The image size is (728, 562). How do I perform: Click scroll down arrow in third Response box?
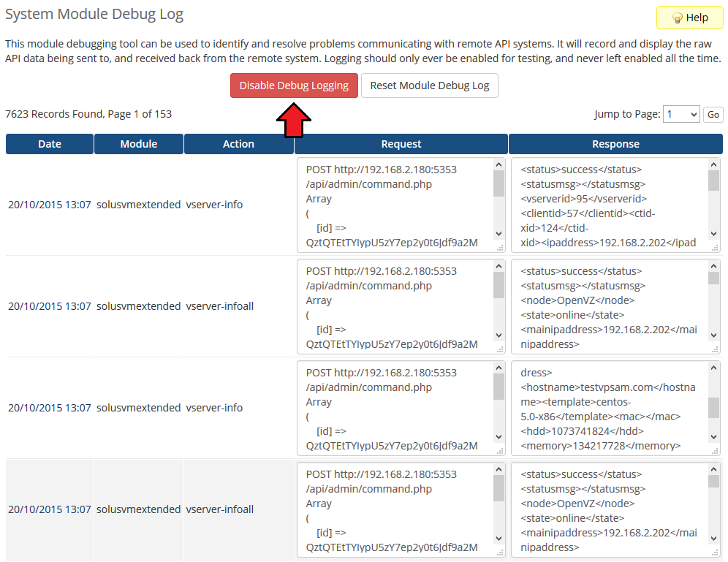pos(713,437)
